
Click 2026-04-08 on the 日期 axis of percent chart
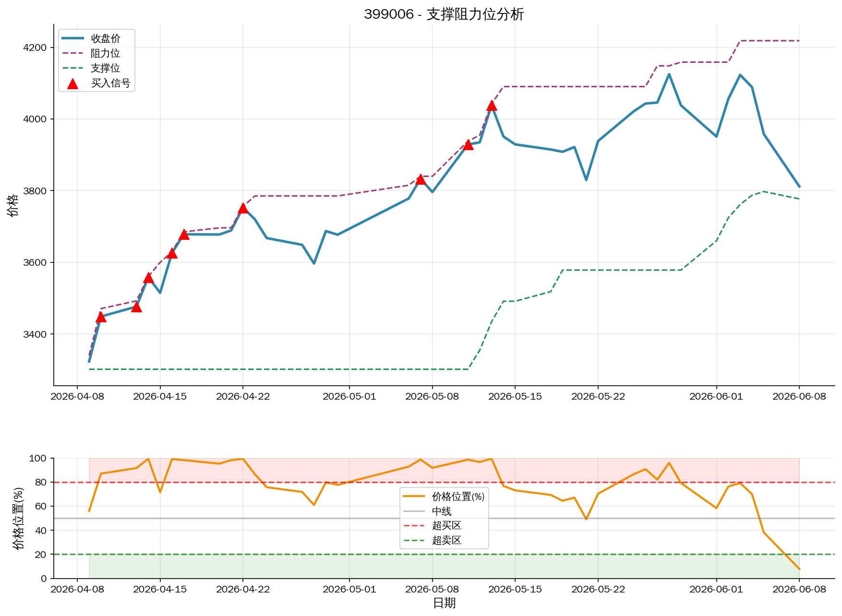tap(77, 590)
